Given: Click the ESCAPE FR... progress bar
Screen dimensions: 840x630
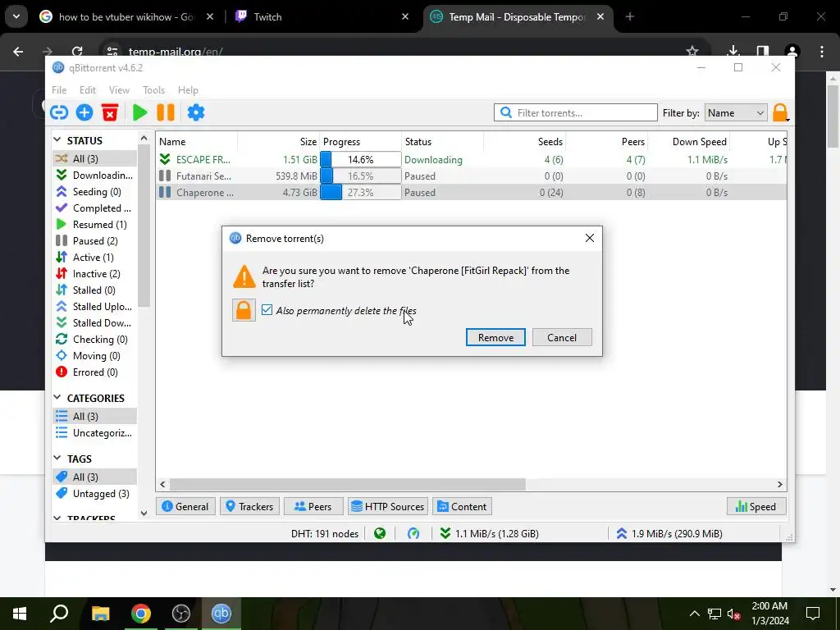Looking at the screenshot, I should coord(361,160).
